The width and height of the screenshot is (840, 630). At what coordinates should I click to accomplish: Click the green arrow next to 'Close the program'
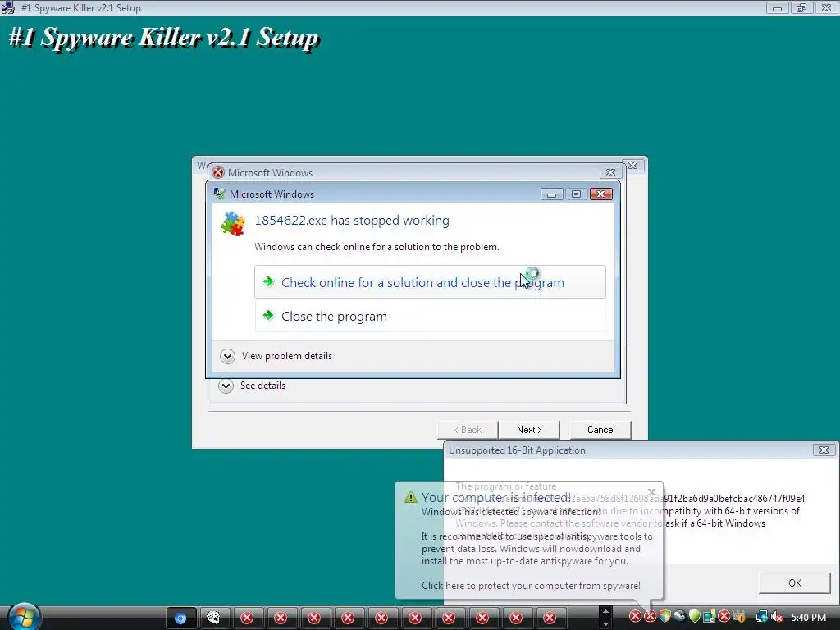coord(269,316)
